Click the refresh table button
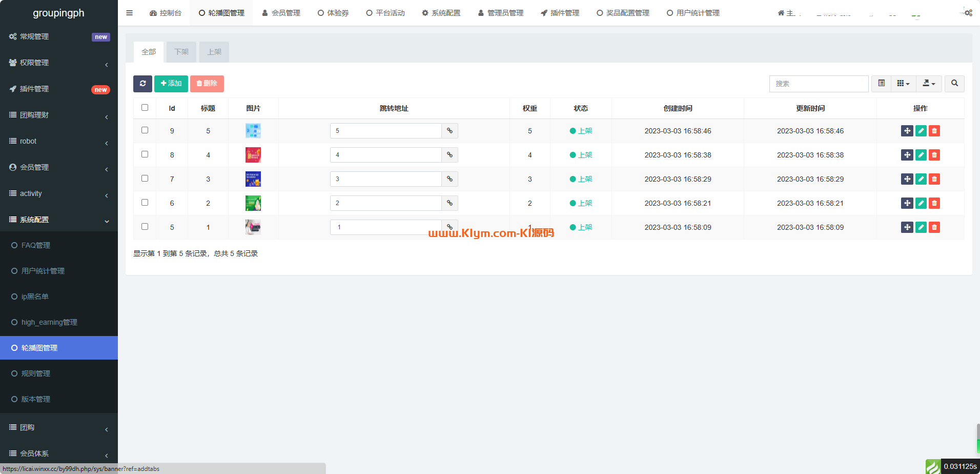 142,84
